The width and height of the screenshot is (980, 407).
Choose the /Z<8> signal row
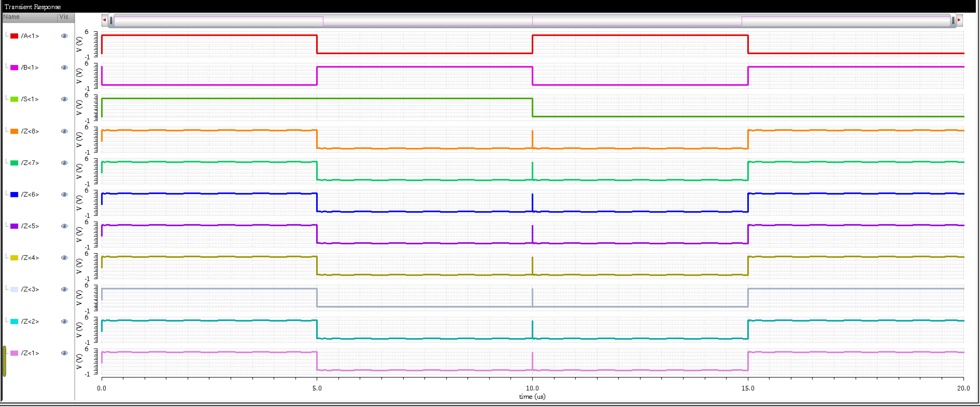30,131
